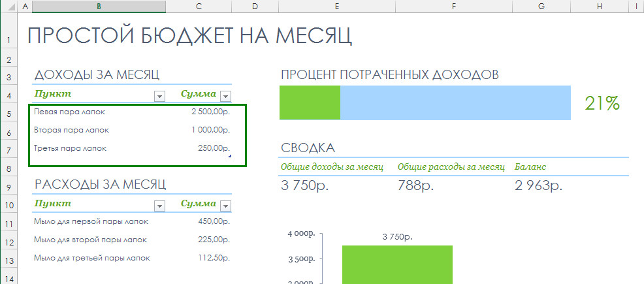This screenshot has height=284, width=644.
Task: Click the РАСХОДЫ ЗА МЕСЯЦ heading
Action: 100,184
